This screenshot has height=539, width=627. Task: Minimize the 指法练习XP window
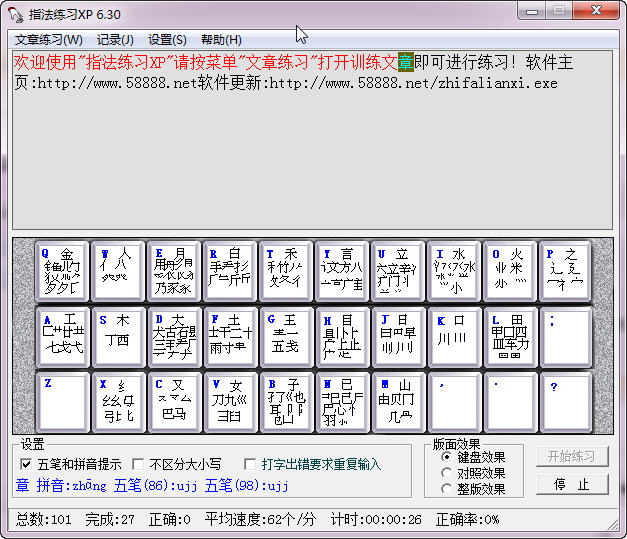click(x=531, y=10)
